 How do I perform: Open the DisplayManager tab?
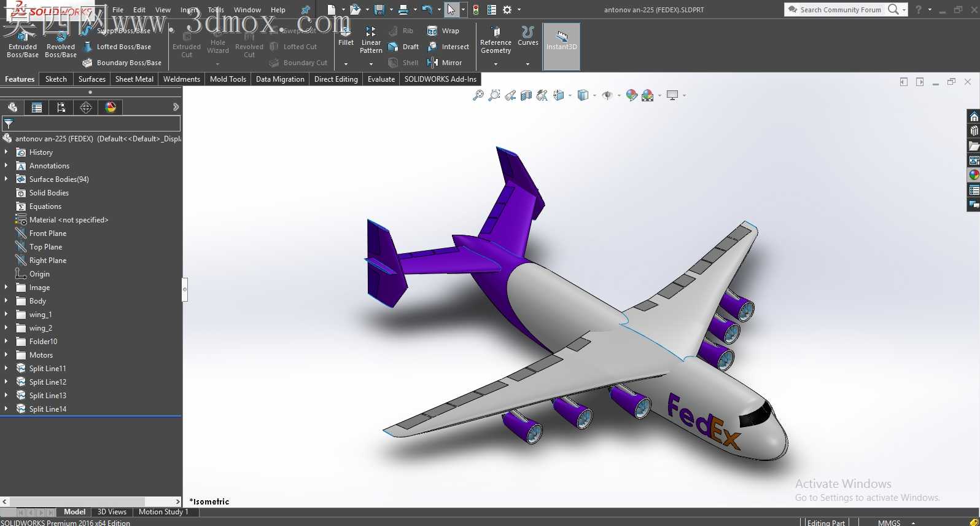tap(111, 108)
